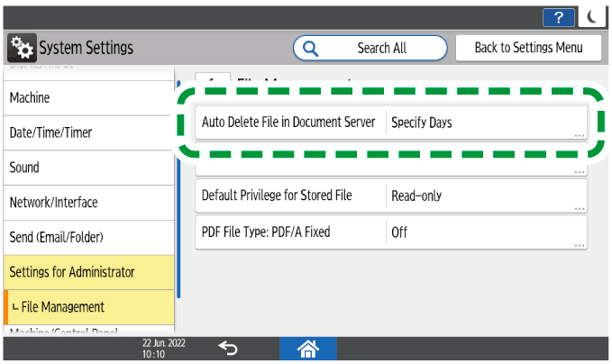The height and width of the screenshot is (364, 612).
Task: Go to Sound settings
Action: [x=87, y=168]
